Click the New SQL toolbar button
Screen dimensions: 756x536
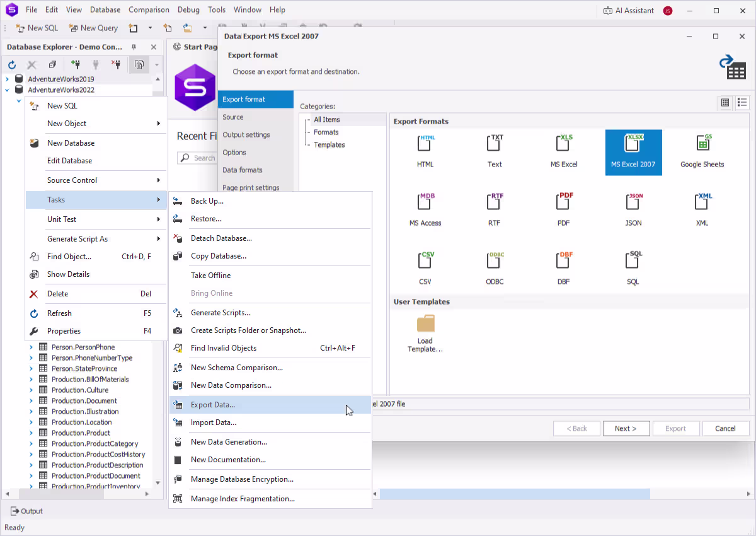(37, 28)
